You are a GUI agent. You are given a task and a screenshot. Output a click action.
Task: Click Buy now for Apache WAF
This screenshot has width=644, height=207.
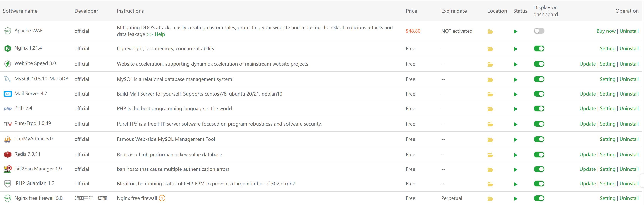pos(606,31)
